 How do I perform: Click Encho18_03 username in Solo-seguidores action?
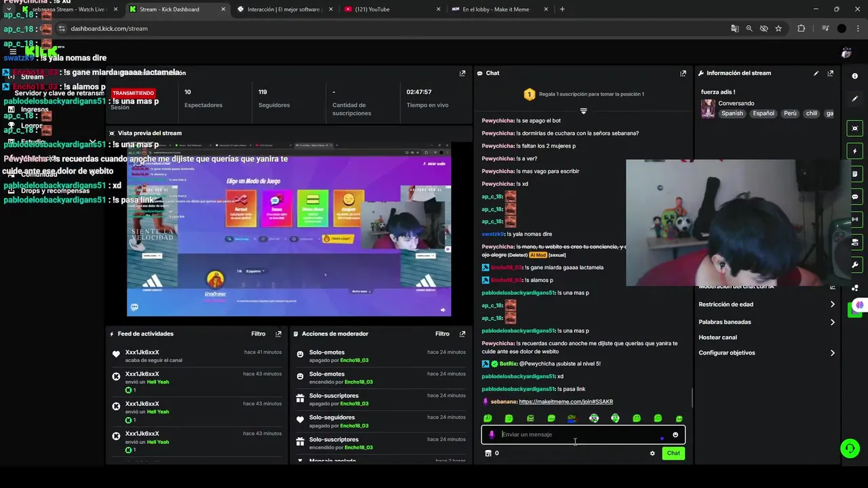(x=355, y=426)
